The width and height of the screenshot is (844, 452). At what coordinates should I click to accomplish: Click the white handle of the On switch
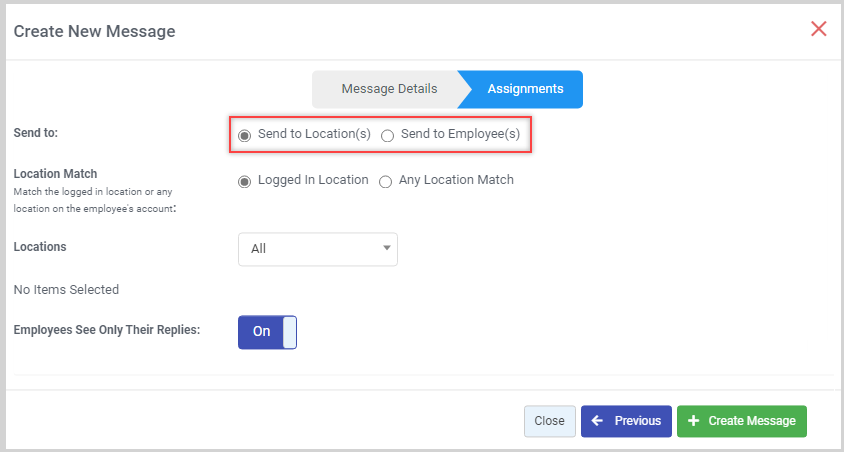tap(290, 332)
